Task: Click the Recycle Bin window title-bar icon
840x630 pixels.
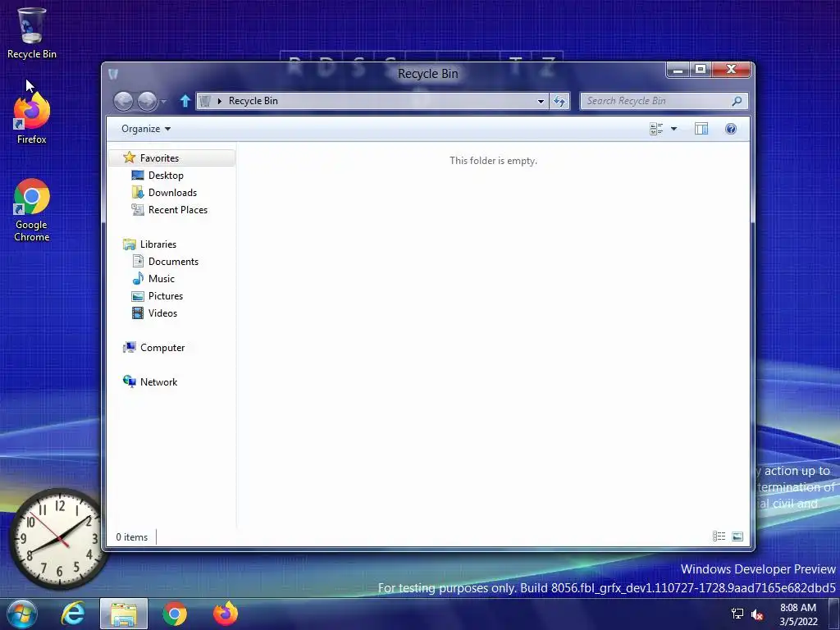Action: point(113,74)
